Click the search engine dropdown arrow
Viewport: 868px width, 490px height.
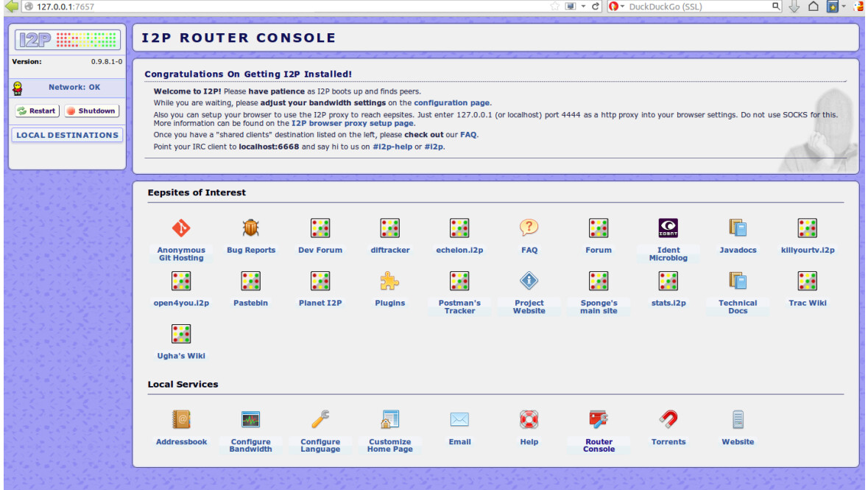coord(623,7)
